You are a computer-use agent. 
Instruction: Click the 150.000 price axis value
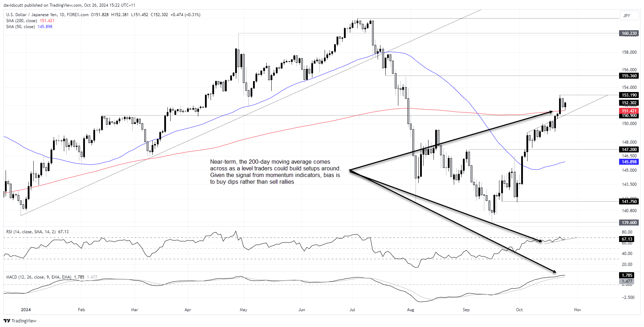click(x=629, y=124)
